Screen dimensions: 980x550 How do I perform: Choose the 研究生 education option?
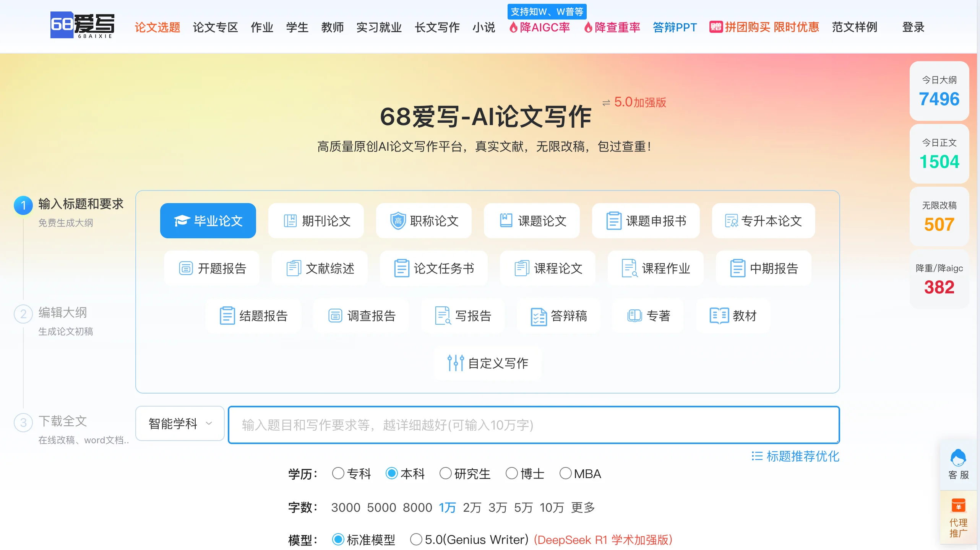[x=445, y=474]
